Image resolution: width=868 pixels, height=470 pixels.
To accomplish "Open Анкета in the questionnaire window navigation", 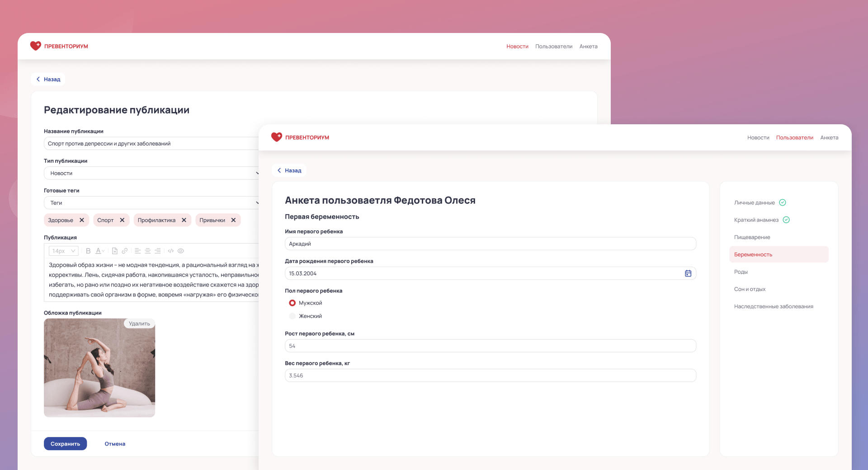I will tap(830, 138).
